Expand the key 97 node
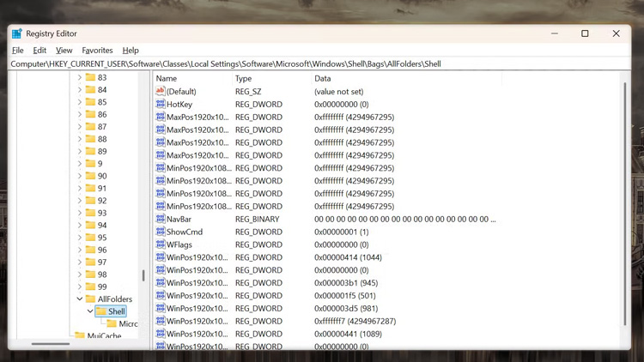 coord(80,262)
